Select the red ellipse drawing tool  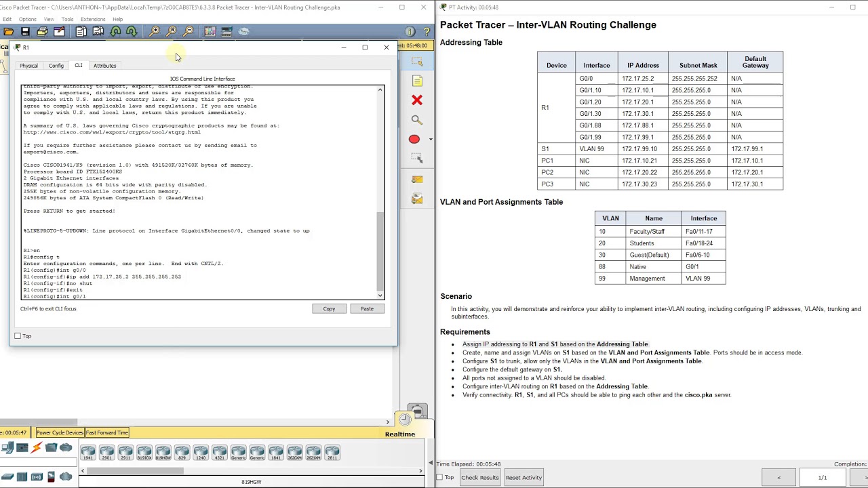pos(414,139)
